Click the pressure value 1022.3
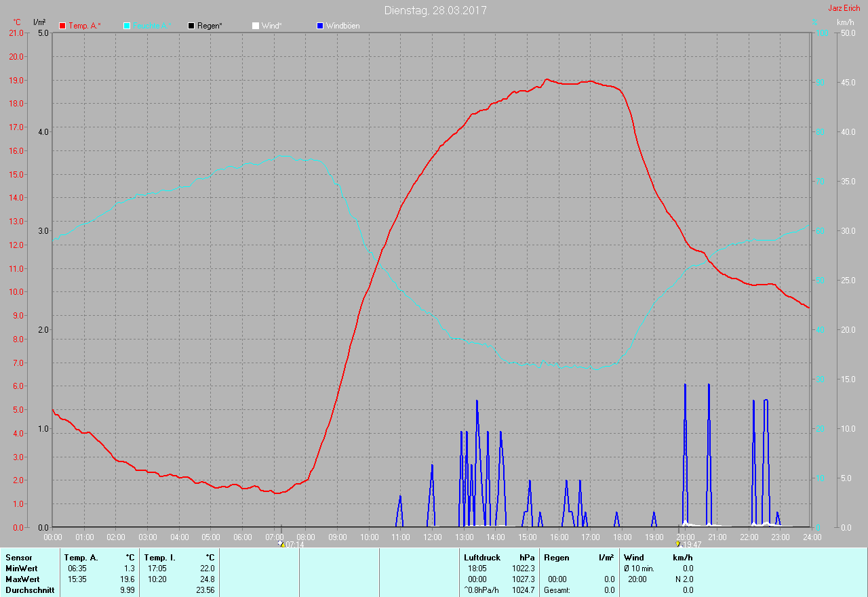The height and width of the screenshot is (597, 868). tap(523, 569)
